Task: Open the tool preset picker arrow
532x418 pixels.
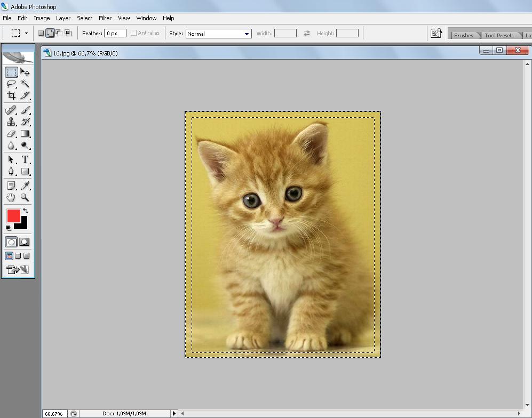Action: click(27, 33)
